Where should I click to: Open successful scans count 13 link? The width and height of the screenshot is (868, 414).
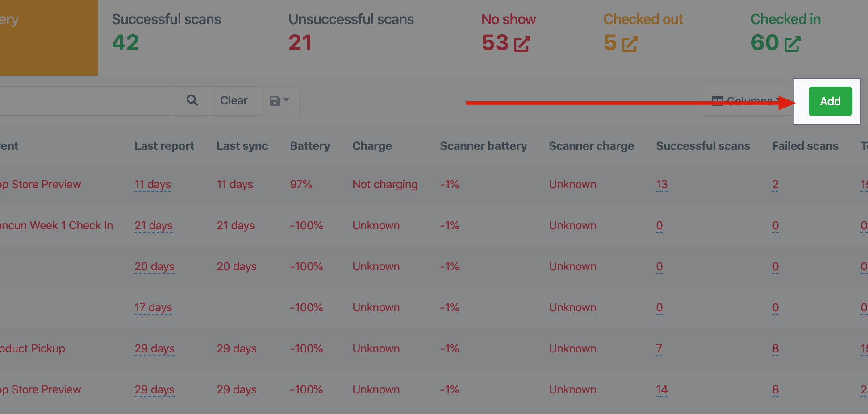pyautogui.click(x=662, y=184)
